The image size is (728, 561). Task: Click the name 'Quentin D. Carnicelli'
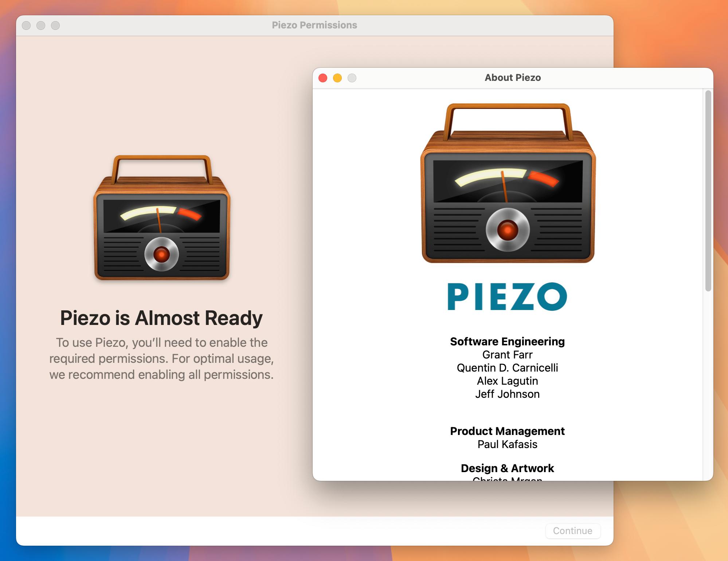(x=507, y=368)
